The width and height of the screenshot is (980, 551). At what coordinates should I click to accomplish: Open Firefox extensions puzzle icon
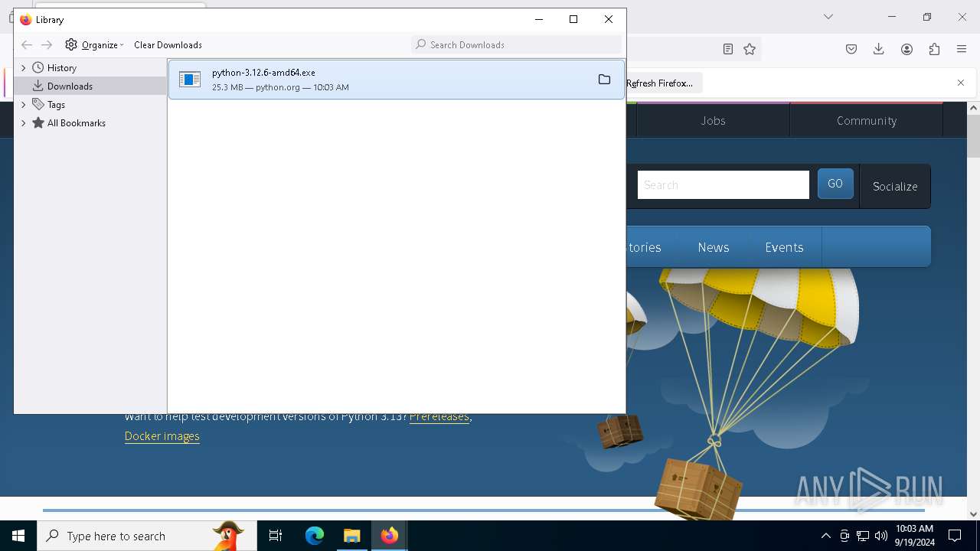pyautogui.click(x=934, y=49)
